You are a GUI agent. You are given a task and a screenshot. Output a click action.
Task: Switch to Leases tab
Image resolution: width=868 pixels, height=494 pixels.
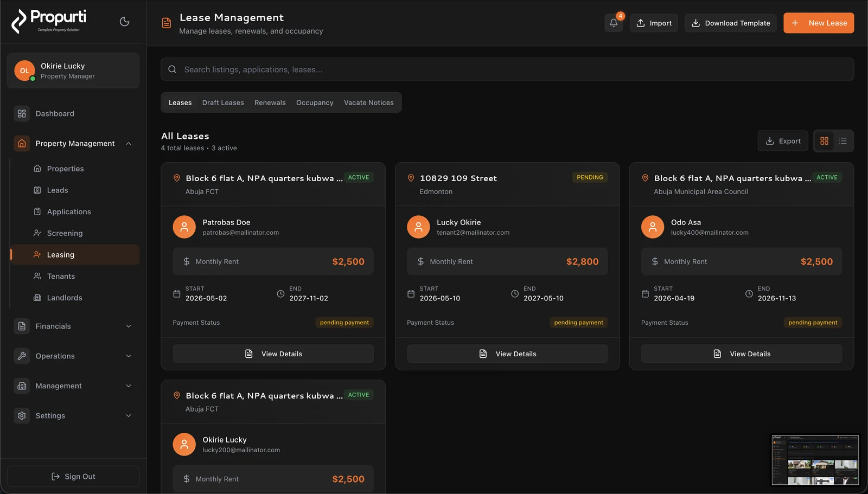pyautogui.click(x=180, y=102)
